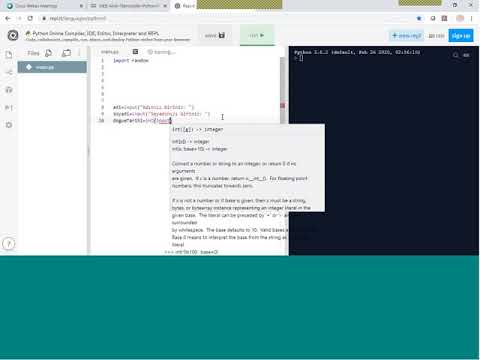480x360 pixels.
Task: Reload the browser page
Action: [30, 18]
